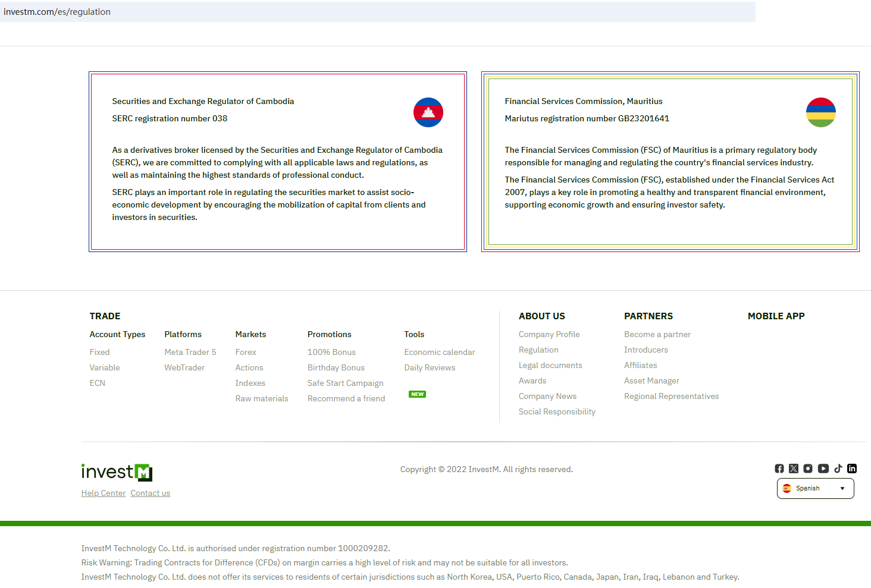Open the Introducers link
This screenshot has width=871, height=588.
646,350
